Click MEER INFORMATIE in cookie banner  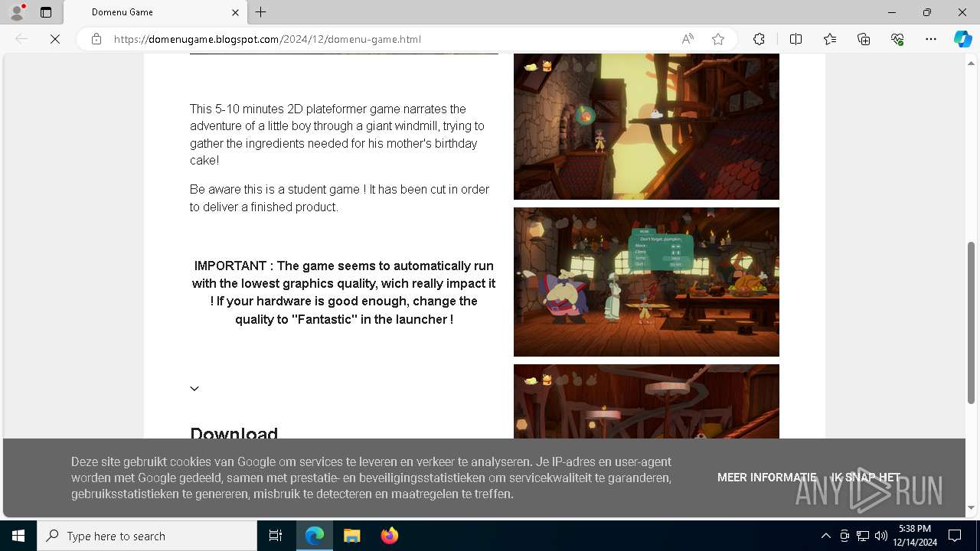tap(767, 478)
